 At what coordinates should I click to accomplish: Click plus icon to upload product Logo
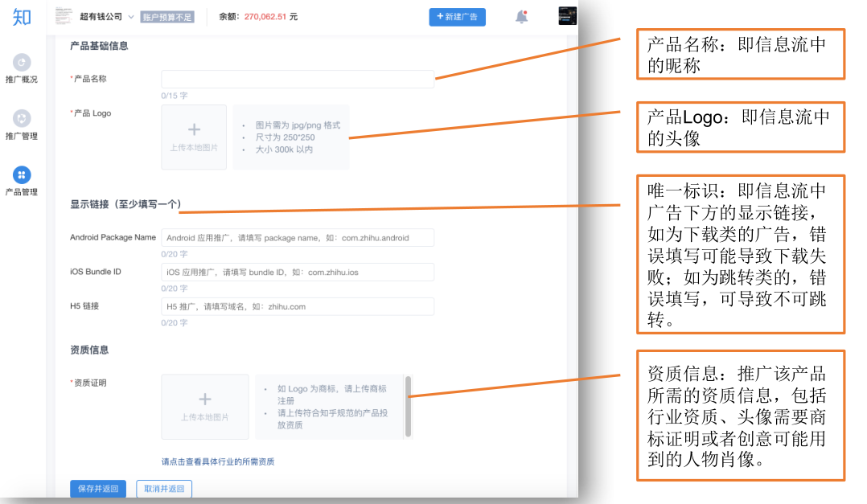click(194, 130)
